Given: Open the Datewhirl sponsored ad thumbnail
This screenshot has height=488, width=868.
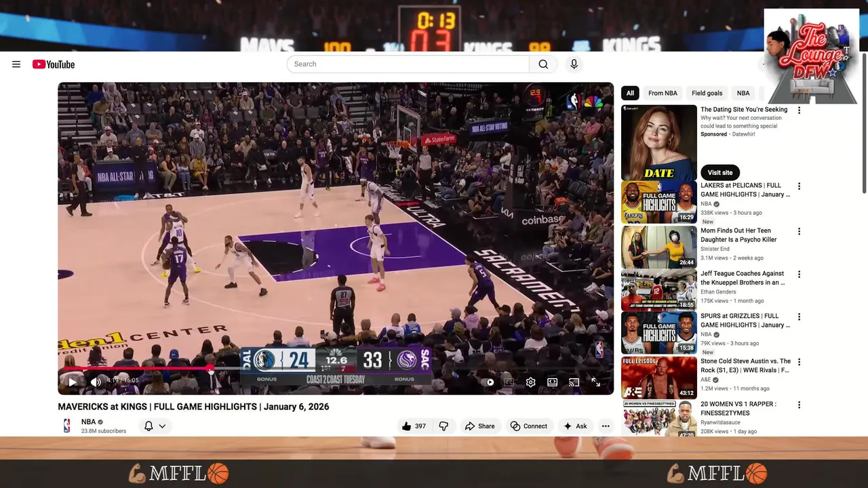Looking at the screenshot, I should (659, 142).
